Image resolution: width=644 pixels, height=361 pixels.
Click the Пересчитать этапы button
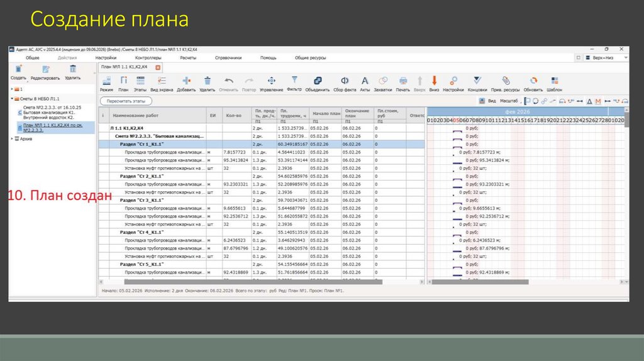click(x=126, y=101)
